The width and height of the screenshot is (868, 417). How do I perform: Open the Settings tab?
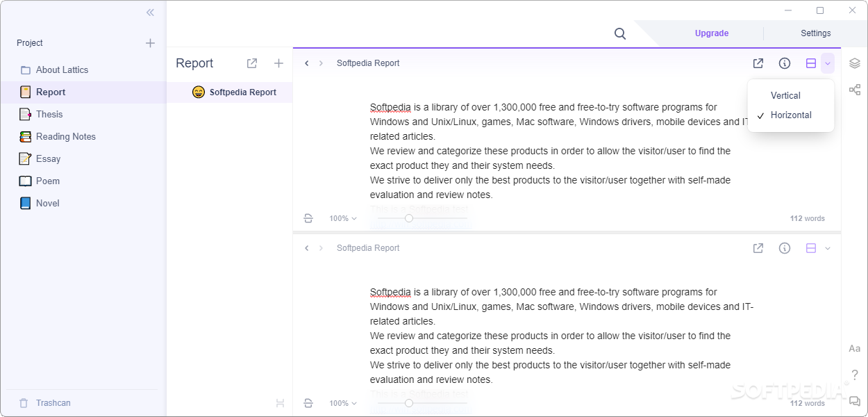coord(815,33)
